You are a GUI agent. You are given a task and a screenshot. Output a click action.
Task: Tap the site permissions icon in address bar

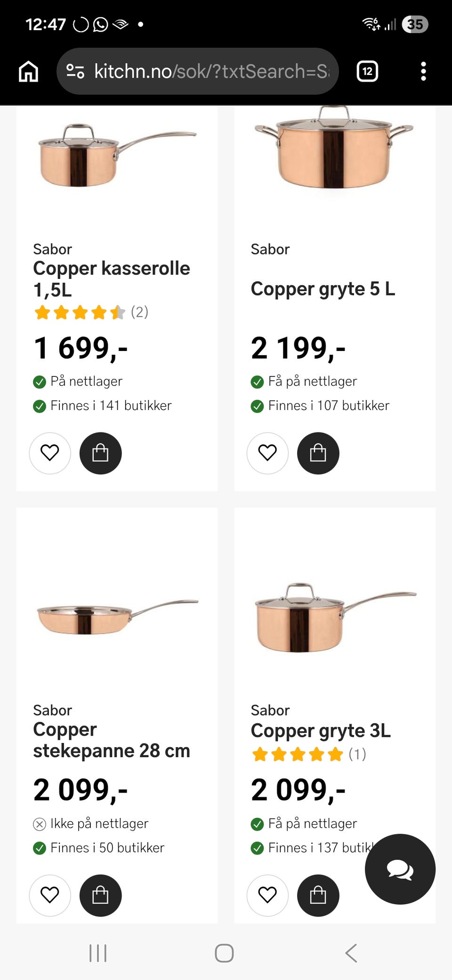click(75, 71)
